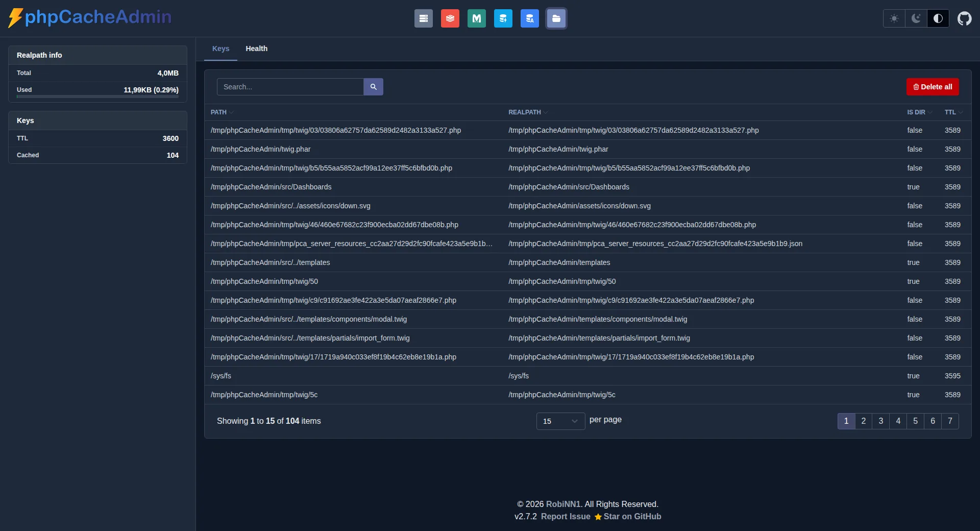This screenshot has width=980, height=531.
Task: Open the APCu dashboard icon
Action: (x=529, y=18)
